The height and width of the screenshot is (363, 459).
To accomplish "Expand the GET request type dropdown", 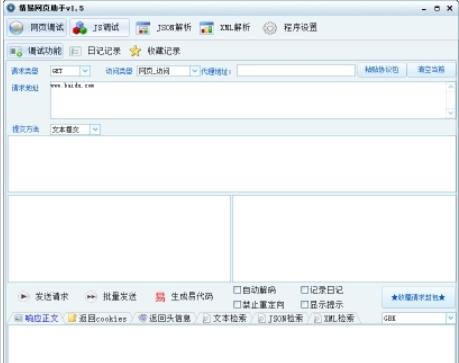I will tap(85, 71).
